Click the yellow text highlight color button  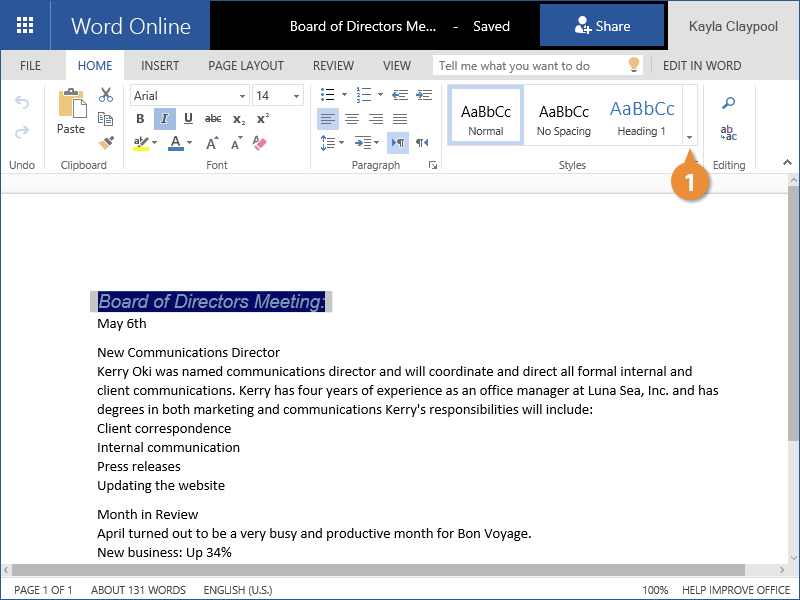141,143
